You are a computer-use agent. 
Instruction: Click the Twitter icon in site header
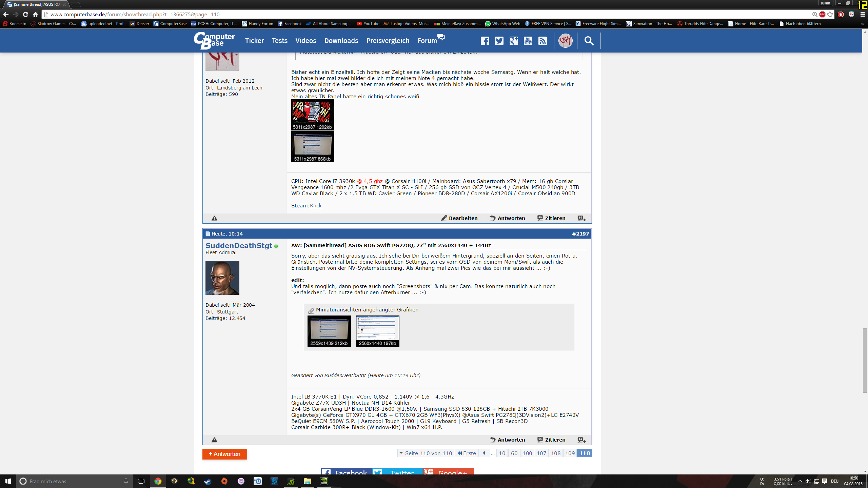[x=499, y=41]
